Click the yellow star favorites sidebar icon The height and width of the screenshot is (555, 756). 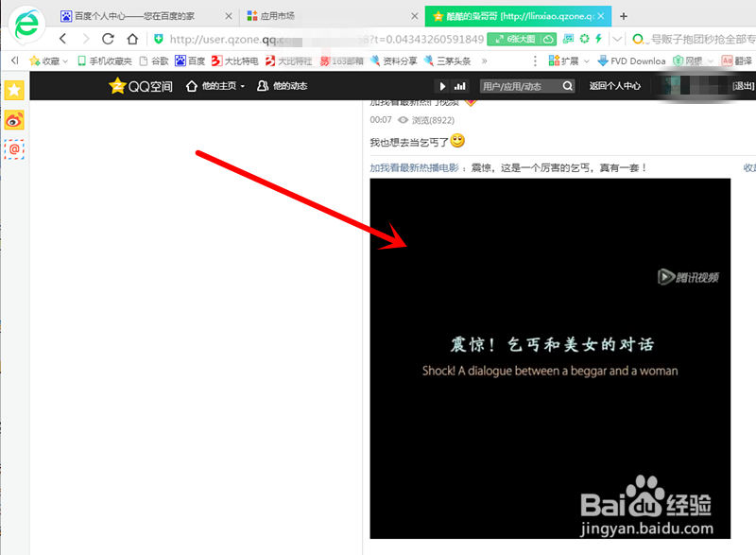[14, 90]
